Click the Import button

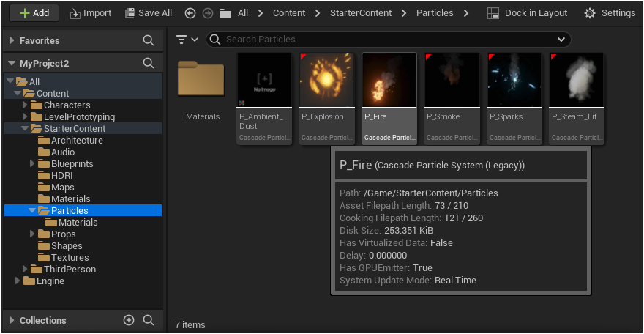[90, 13]
